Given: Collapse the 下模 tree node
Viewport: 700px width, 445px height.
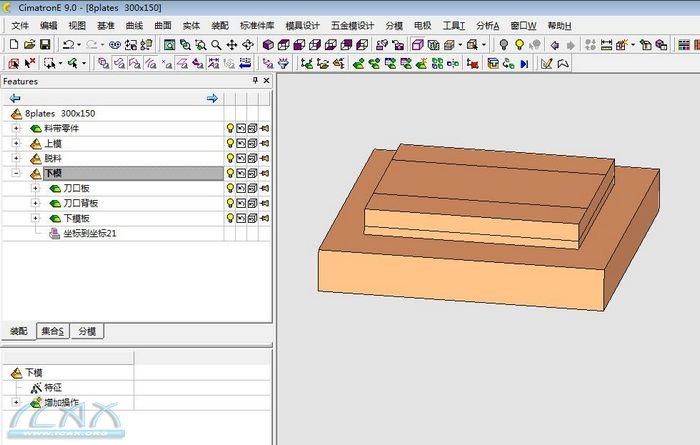Looking at the screenshot, I should coord(16,174).
